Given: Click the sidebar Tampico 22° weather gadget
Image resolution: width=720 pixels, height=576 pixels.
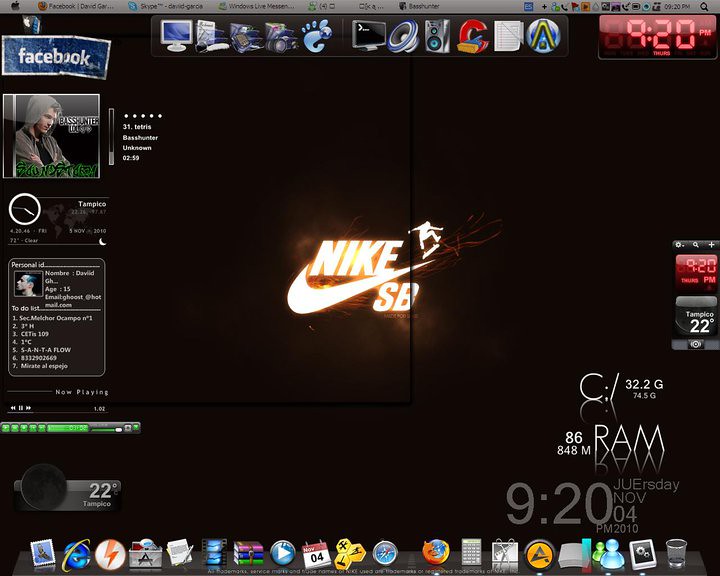Looking at the screenshot, I should pos(696,318).
